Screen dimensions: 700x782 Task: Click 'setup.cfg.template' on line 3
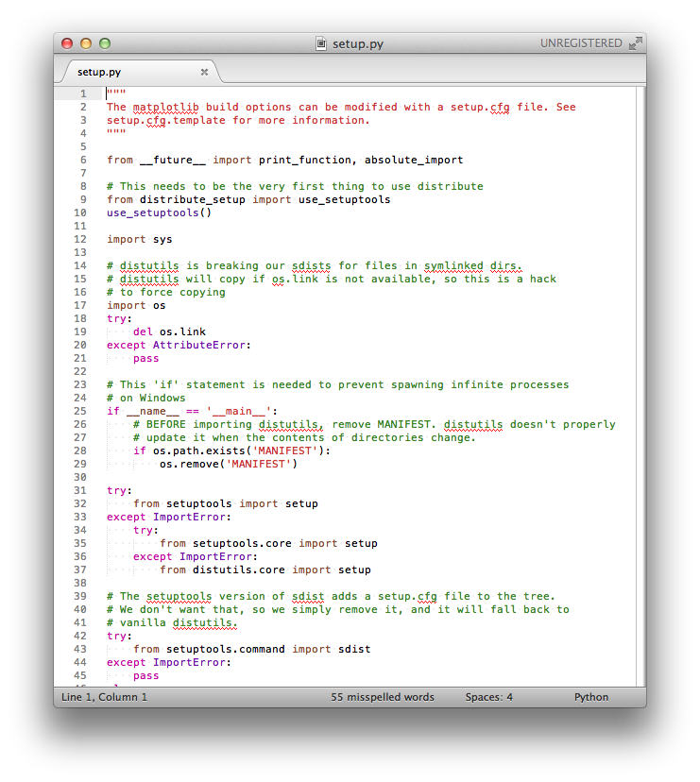coord(165,121)
